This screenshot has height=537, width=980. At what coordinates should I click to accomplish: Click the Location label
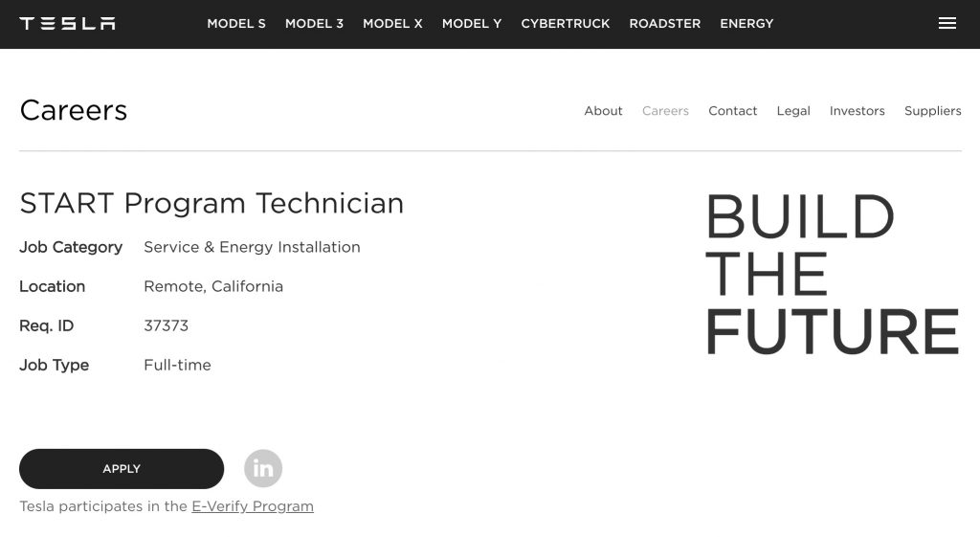click(52, 286)
